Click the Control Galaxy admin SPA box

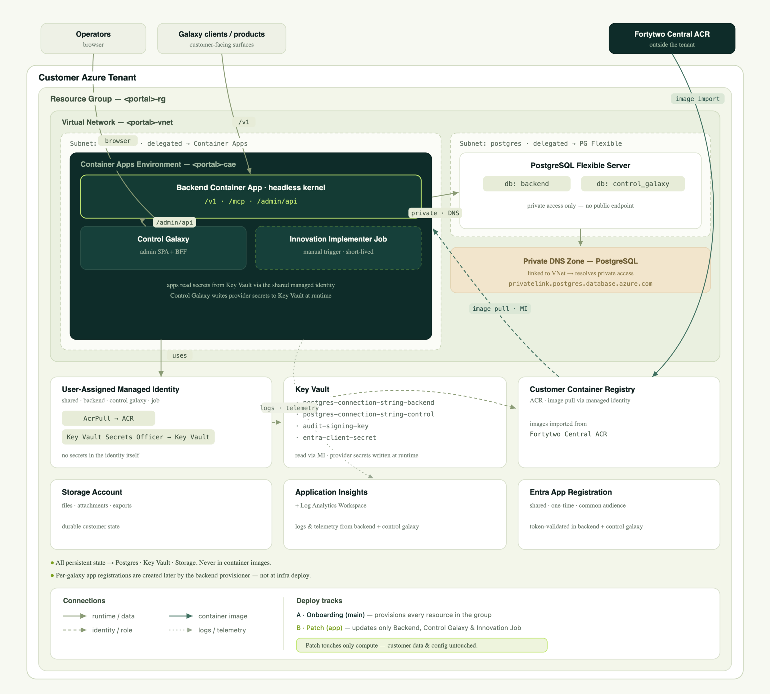click(x=163, y=248)
